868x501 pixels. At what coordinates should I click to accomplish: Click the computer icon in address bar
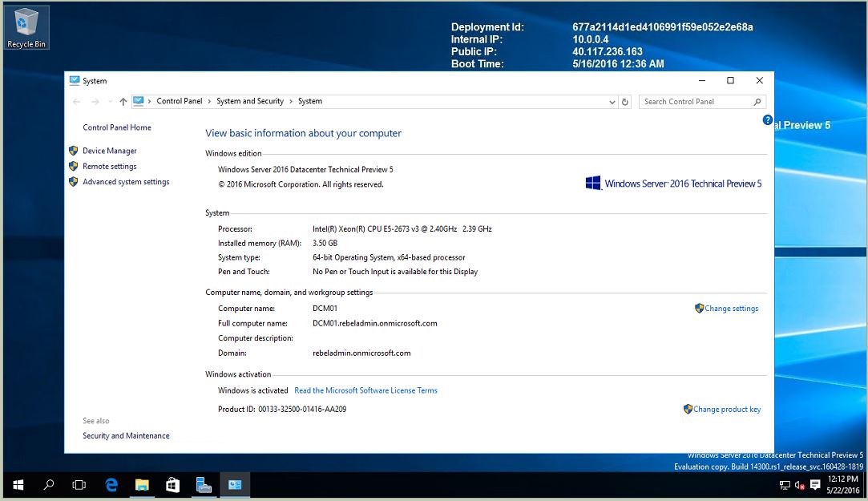[x=139, y=101]
